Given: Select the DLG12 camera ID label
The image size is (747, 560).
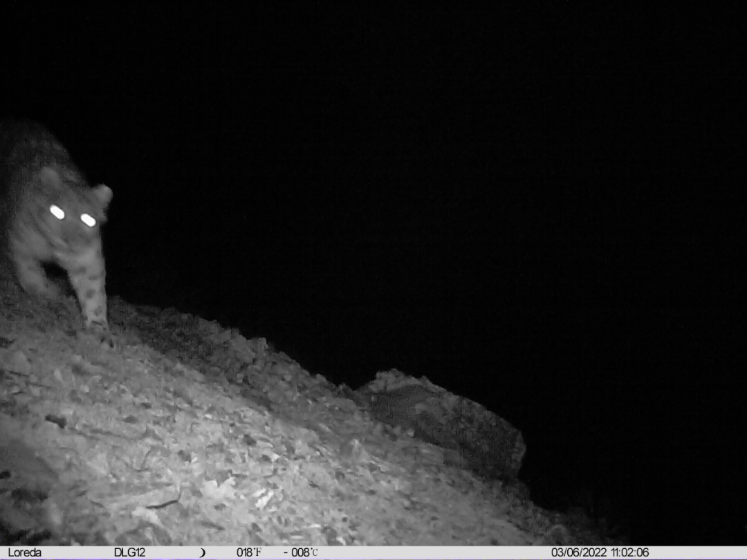Looking at the screenshot, I should 129,552.
